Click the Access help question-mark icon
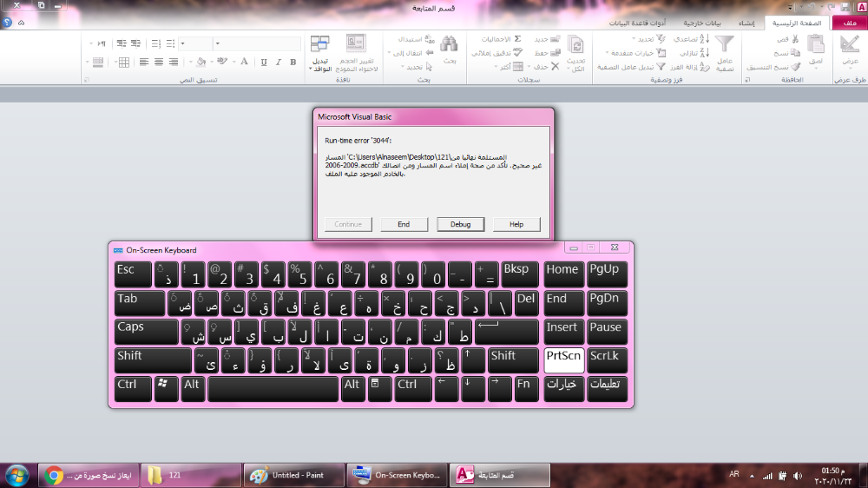Viewport: 868px width, 488px height. tap(7, 23)
